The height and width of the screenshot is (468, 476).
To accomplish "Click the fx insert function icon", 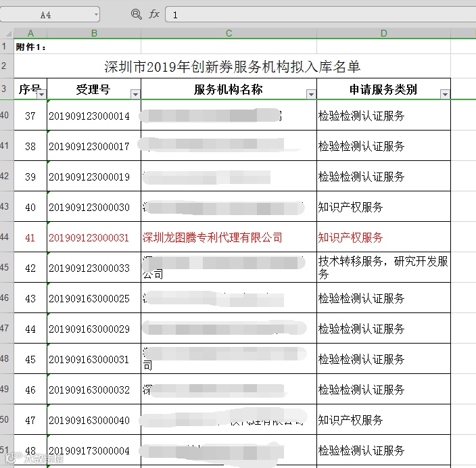I will [154, 14].
